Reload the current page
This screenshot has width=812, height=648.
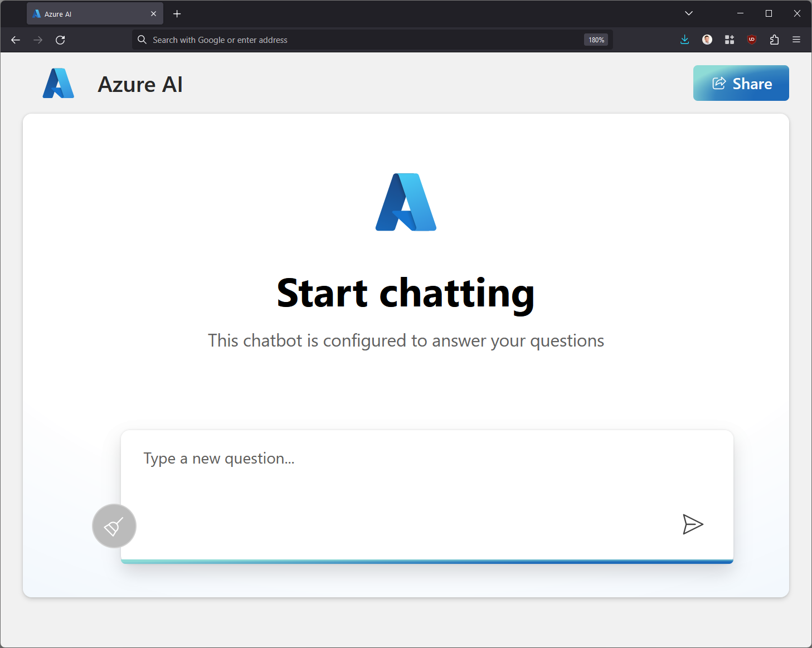click(x=60, y=40)
